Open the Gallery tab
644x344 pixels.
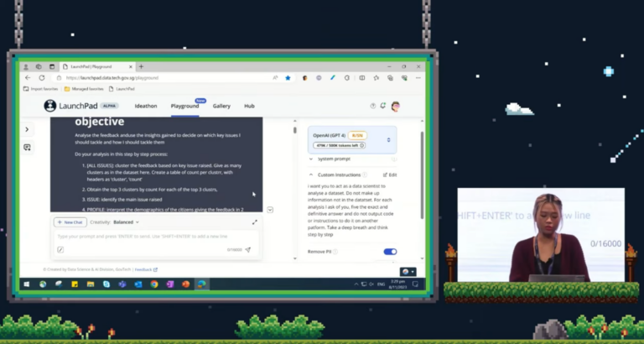(x=221, y=106)
